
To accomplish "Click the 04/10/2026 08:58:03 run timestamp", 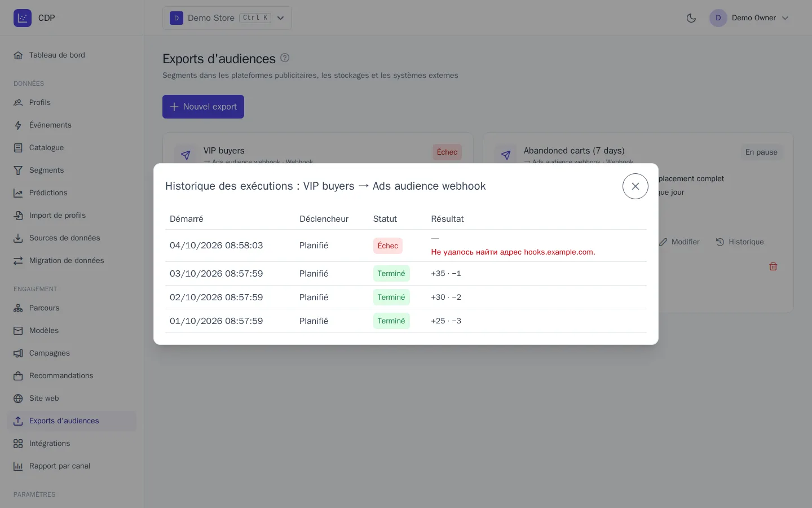I will [217, 246].
